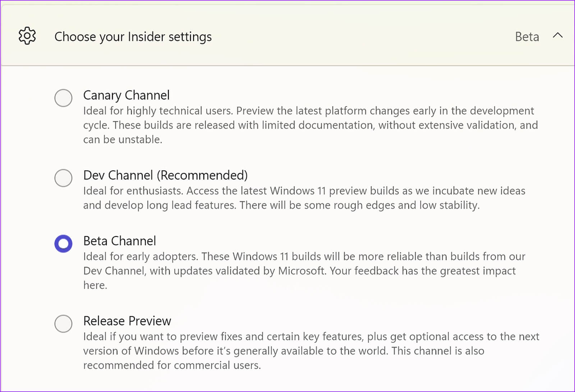Click the selected Beta Channel radio button
The image size is (575, 392).
click(63, 244)
